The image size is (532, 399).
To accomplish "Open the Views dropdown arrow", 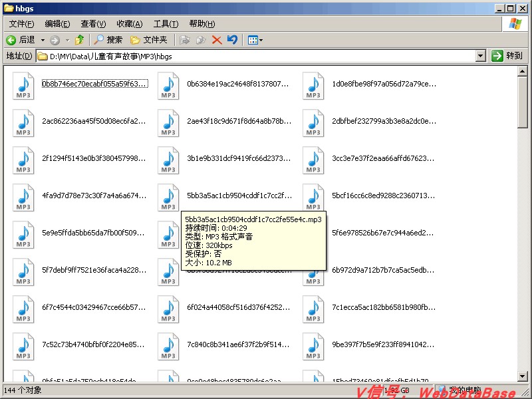I will point(261,41).
